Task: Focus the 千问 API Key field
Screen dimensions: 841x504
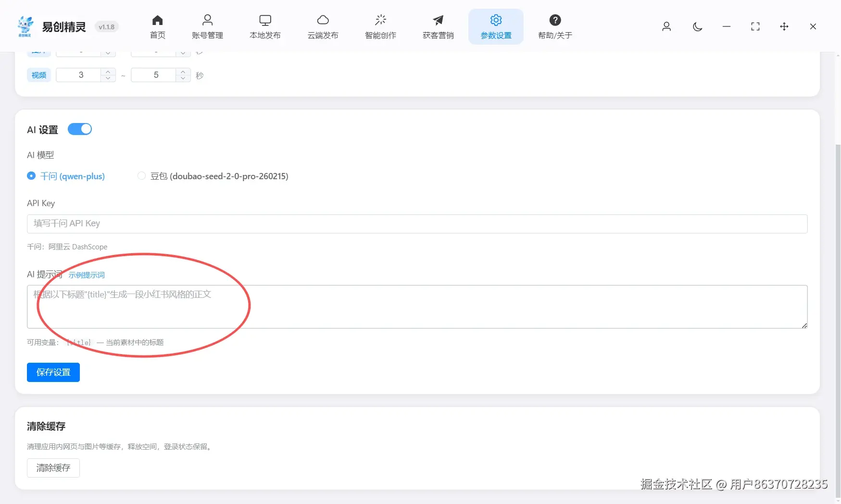Action: tap(417, 224)
